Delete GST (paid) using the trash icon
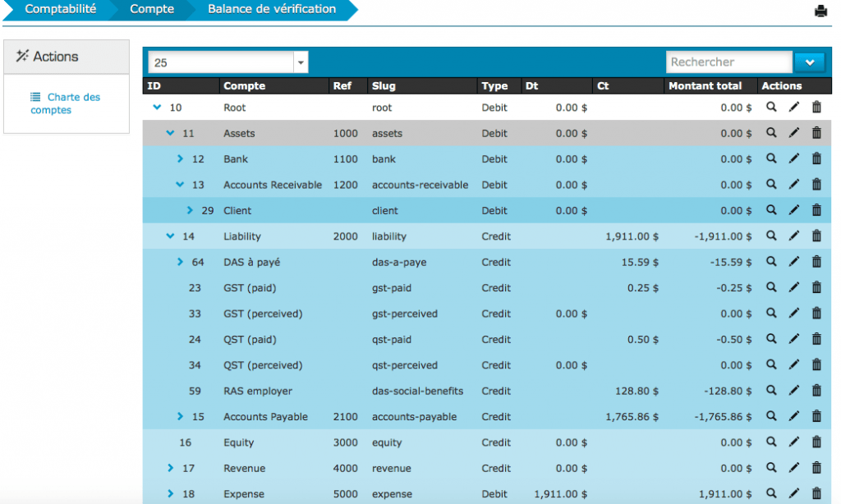The width and height of the screenshot is (841, 504). tap(816, 287)
